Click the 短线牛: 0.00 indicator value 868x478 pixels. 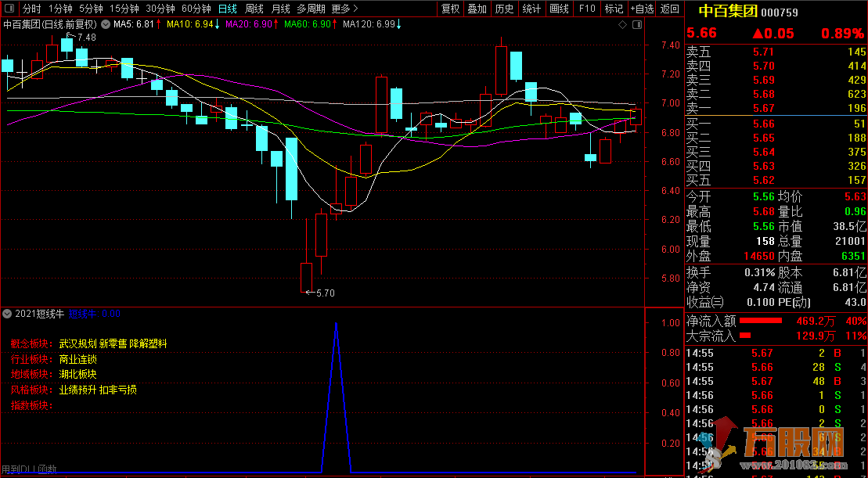pos(95,314)
